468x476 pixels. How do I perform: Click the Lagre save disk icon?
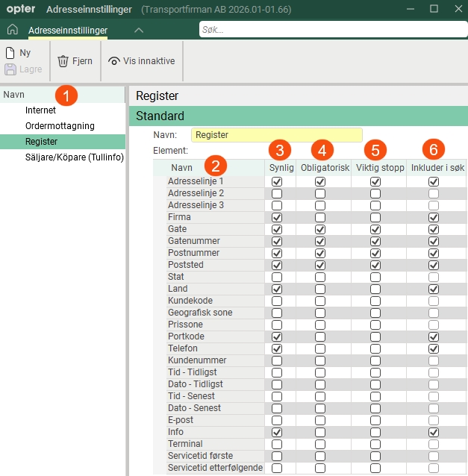(10, 69)
